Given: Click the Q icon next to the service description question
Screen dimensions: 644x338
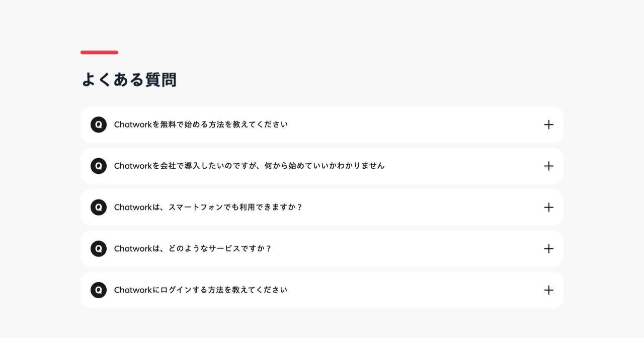Looking at the screenshot, I should pyautogui.click(x=99, y=248).
